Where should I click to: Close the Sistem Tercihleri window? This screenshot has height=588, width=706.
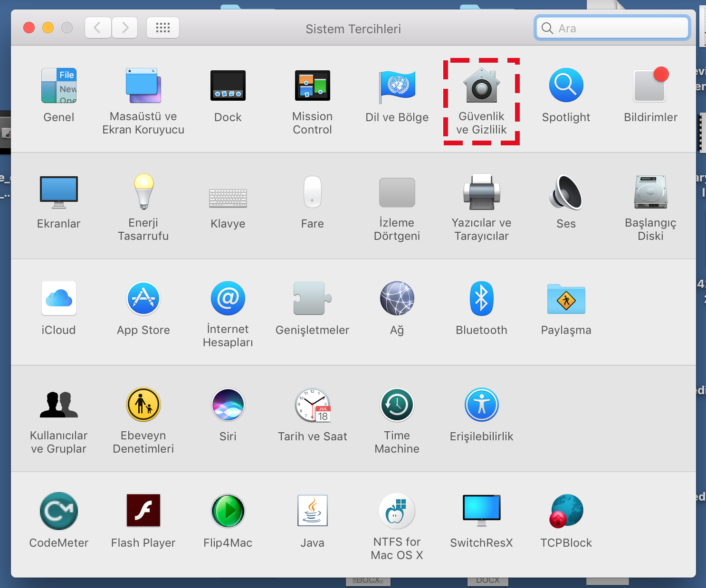click(29, 28)
